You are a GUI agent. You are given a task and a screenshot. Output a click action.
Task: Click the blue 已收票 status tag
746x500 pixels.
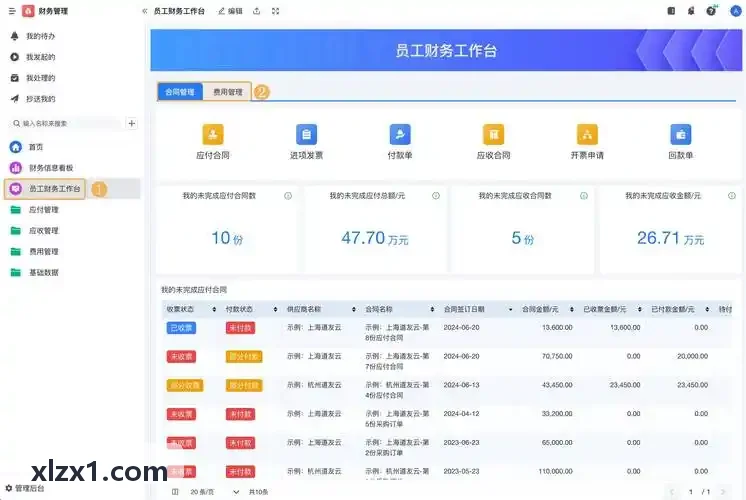pos(181,328)
